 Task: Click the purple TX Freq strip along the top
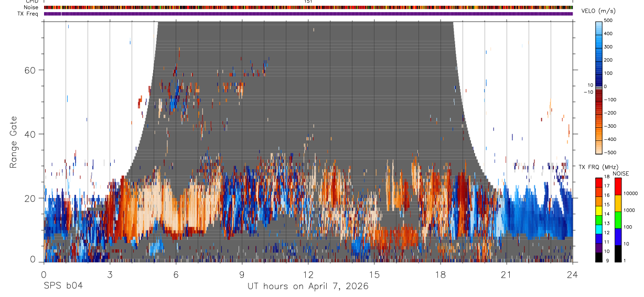(x=308, y=14)
